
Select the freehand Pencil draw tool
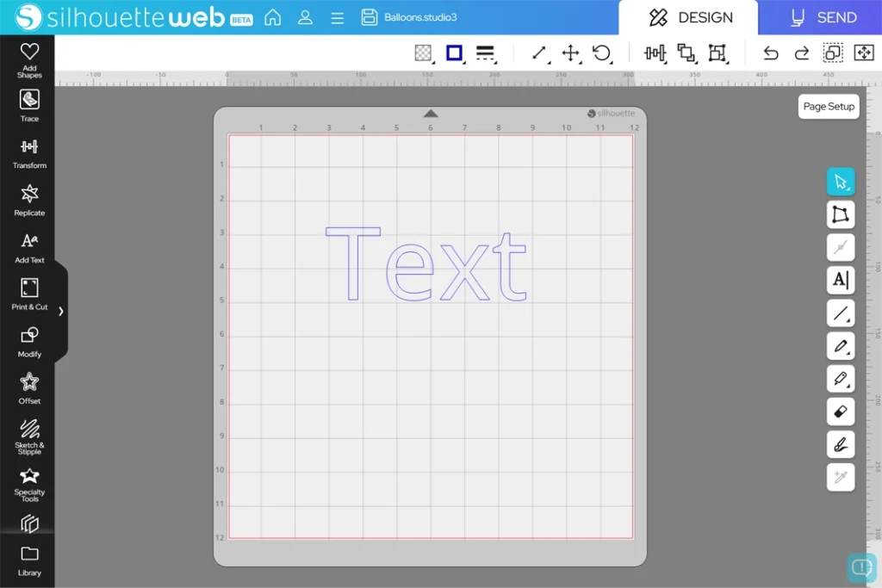pyautogui.click(x=841, y=346)
